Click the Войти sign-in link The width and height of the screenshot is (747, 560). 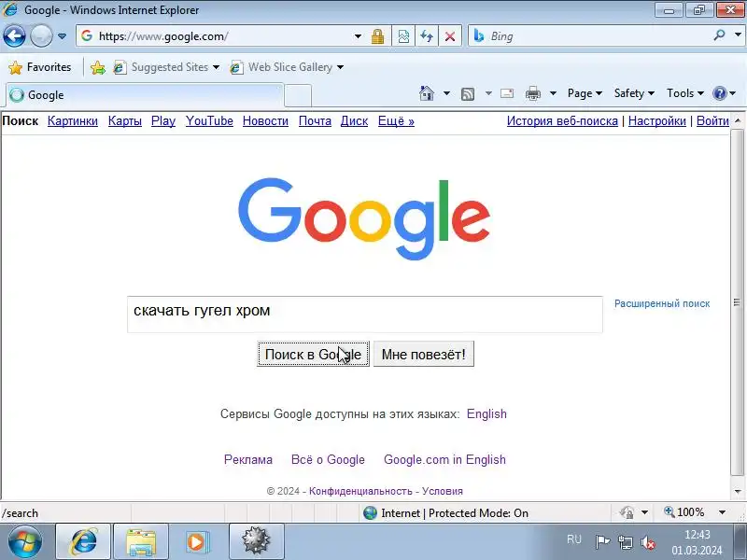pos(712,121)
